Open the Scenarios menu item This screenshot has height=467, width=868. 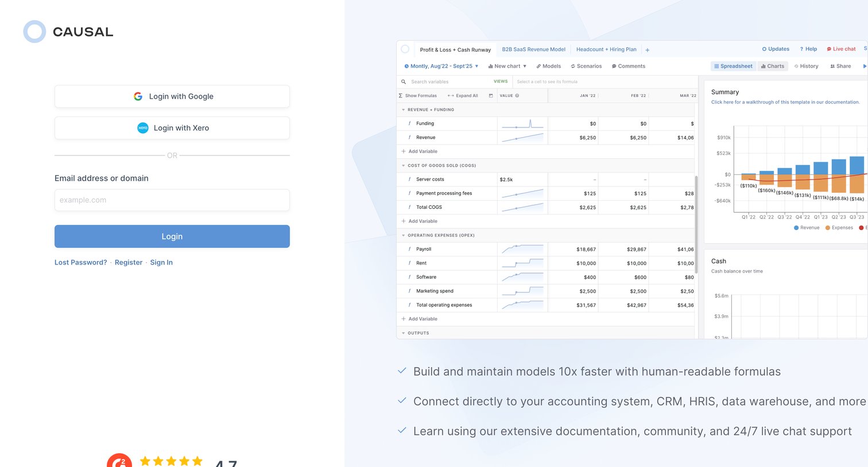[x=586, y=66]
